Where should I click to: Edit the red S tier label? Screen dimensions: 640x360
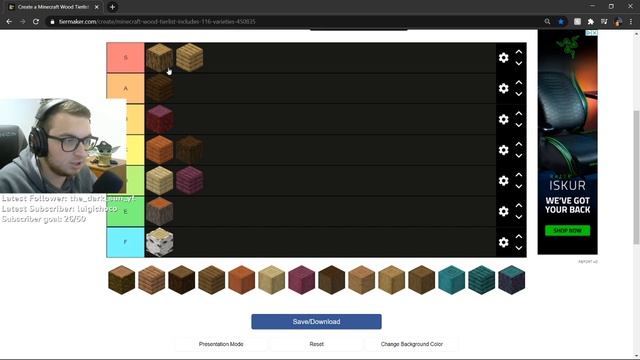(x=125, y=58)
